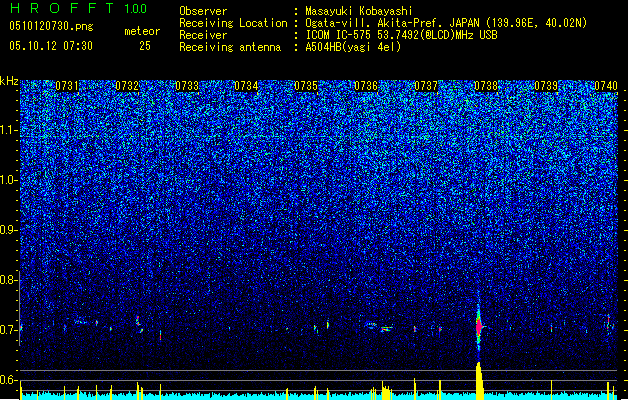The width and height of the screenshot is (629, 400).
Task: Click the 0735 time marker
Action: click(306, 86)
